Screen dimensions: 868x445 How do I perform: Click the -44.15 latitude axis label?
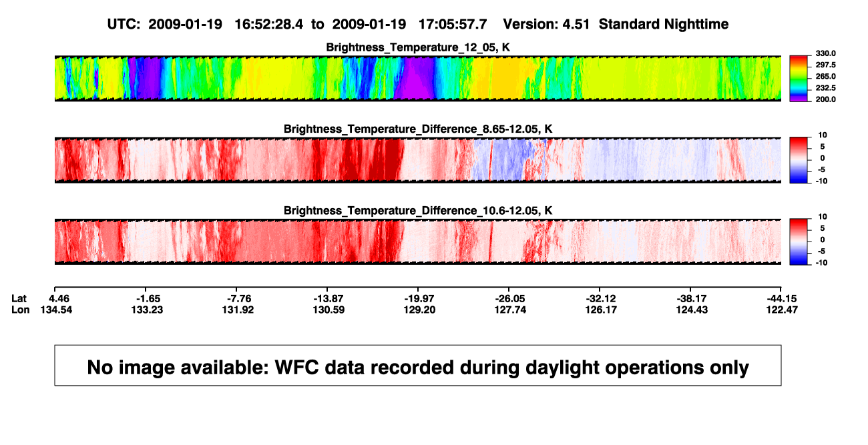[x=781, y=298]
